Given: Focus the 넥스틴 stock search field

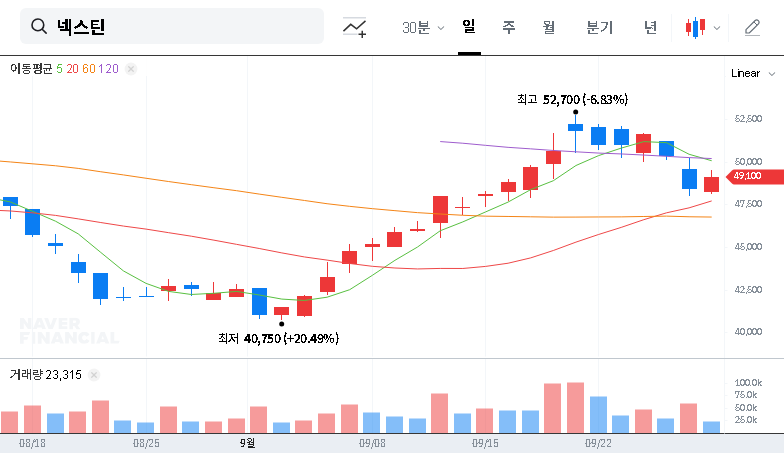Looking at the screenshot, I should pyautogui.click(x=172, y=26).
